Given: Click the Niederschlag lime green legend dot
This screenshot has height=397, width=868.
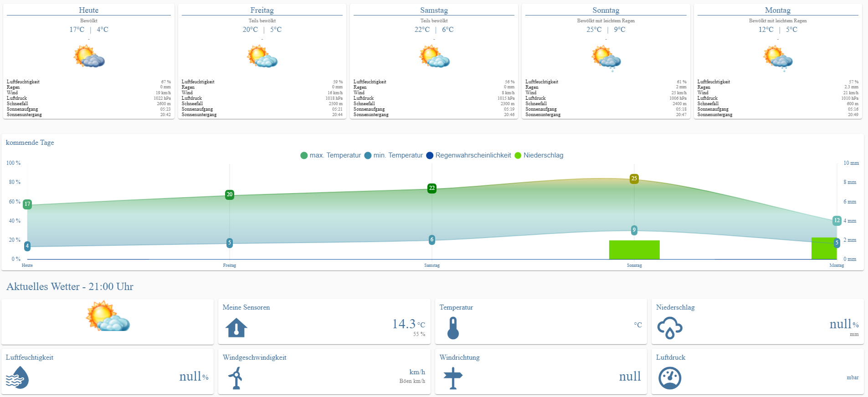Looking at the screenshot, I should [x=518, y=156].
